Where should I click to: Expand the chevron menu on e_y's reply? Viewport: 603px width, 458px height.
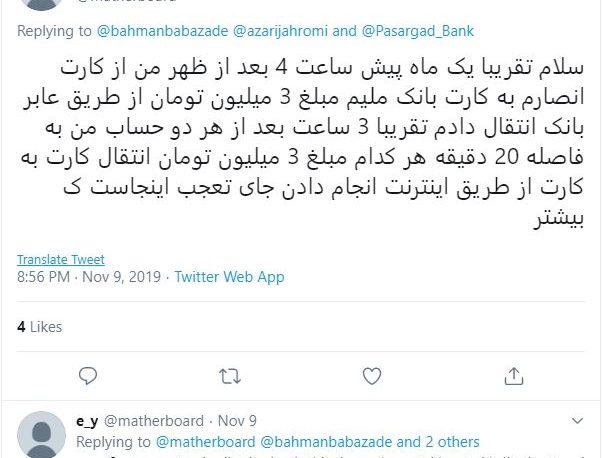click(577, 421)
